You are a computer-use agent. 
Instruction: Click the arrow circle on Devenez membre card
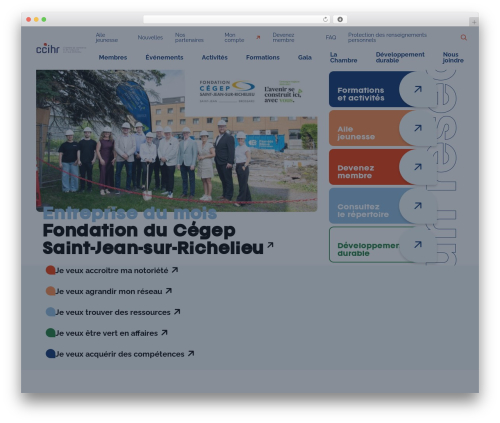click(x=418, y=167)
